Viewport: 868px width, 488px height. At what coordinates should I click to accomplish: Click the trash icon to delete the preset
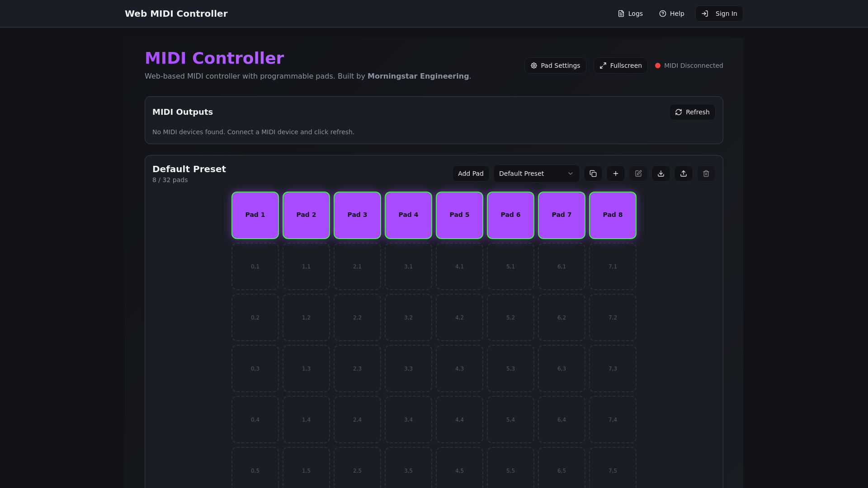point(706,174)
